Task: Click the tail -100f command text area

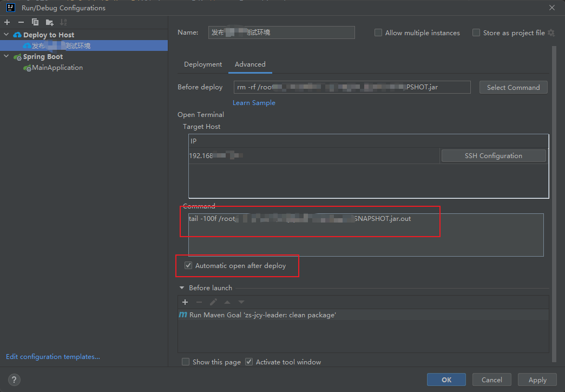Action: click(366, 235)
